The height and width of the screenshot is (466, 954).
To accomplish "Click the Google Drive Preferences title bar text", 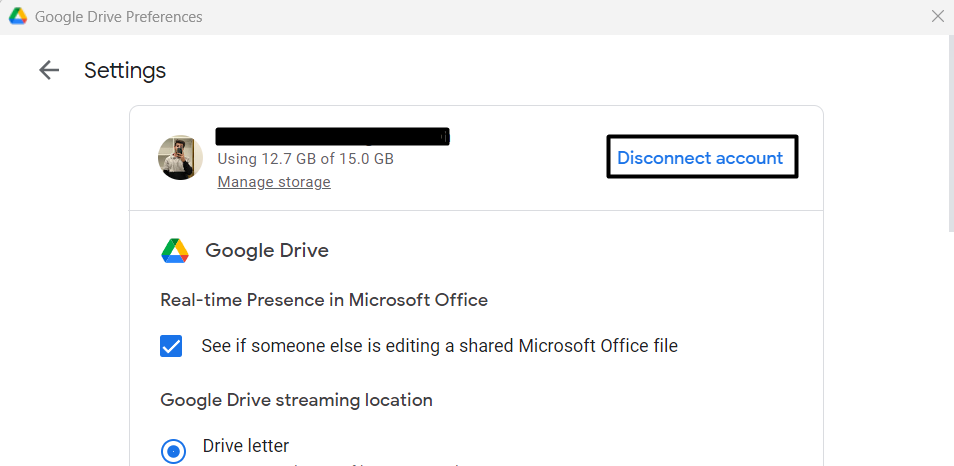I will click(119, 17).
